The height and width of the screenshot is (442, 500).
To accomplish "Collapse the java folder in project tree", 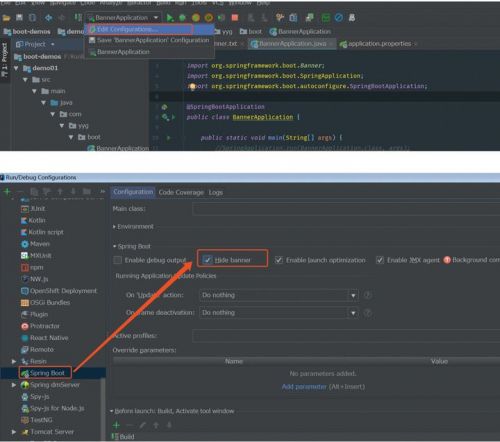I will pos(44,103).
